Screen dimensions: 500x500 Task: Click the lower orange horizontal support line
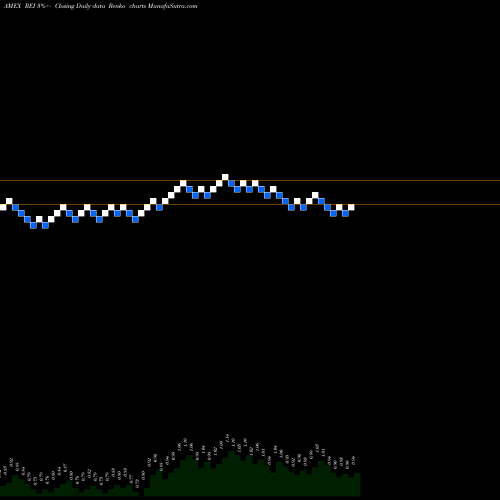(x=250, y=204)
